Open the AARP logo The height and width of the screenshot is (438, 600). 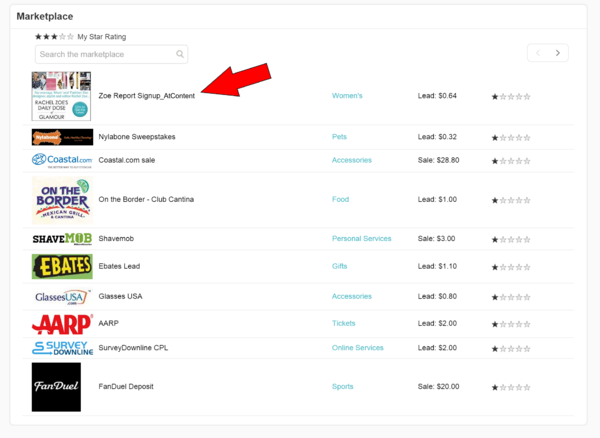61,324
